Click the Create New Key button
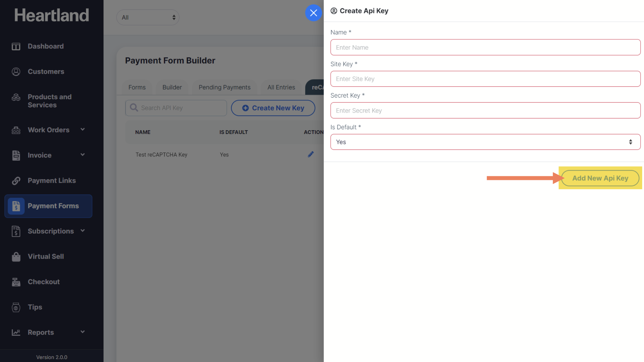 273,108
